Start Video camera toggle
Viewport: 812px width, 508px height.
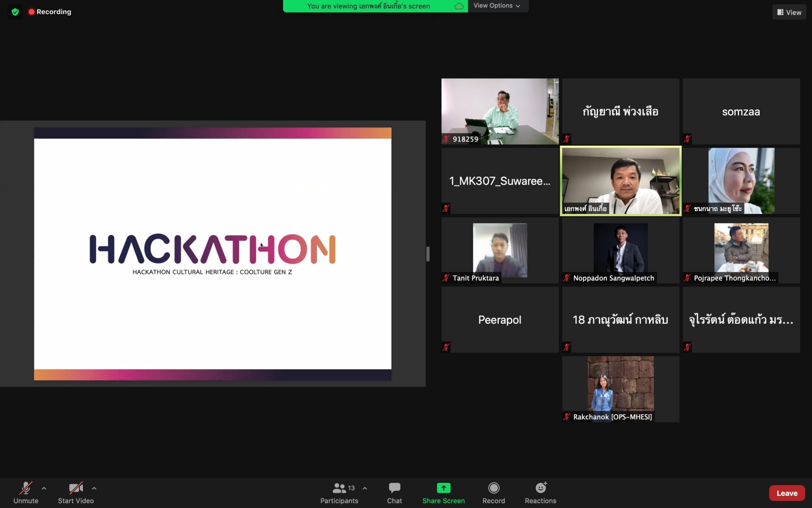76,493
